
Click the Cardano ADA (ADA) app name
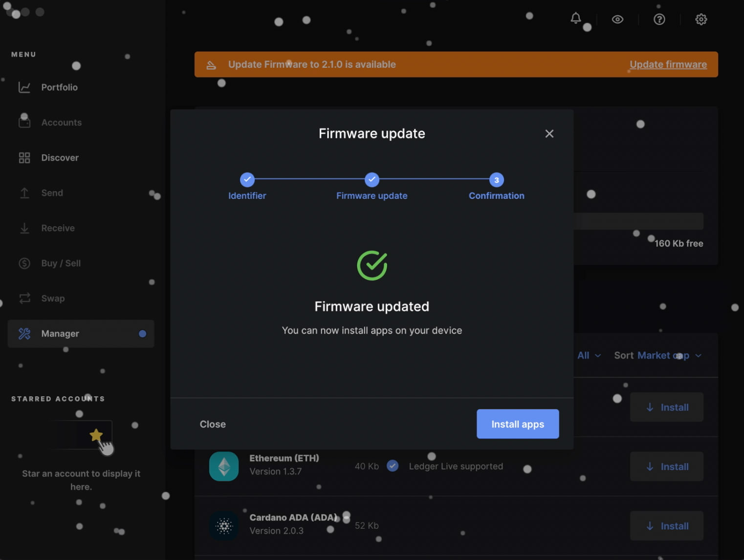[x=293, y=517]
